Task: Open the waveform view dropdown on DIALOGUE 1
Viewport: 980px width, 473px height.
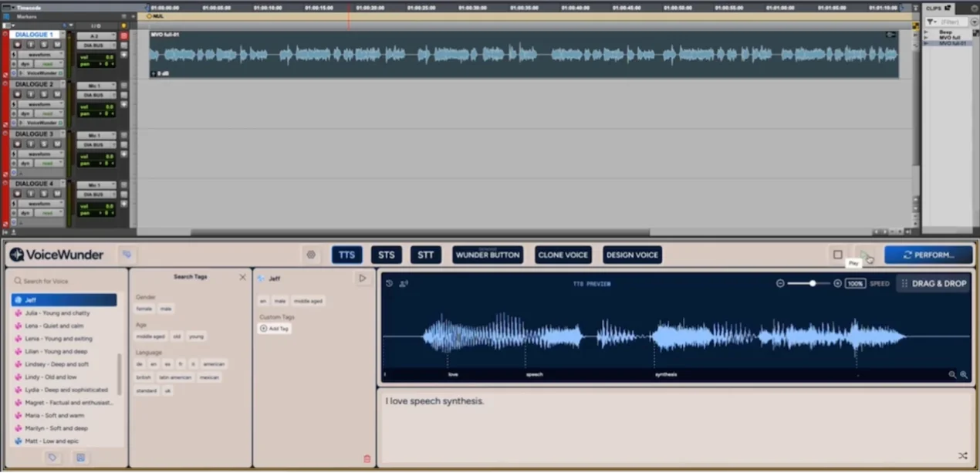Action: click(x=40, y=54)
